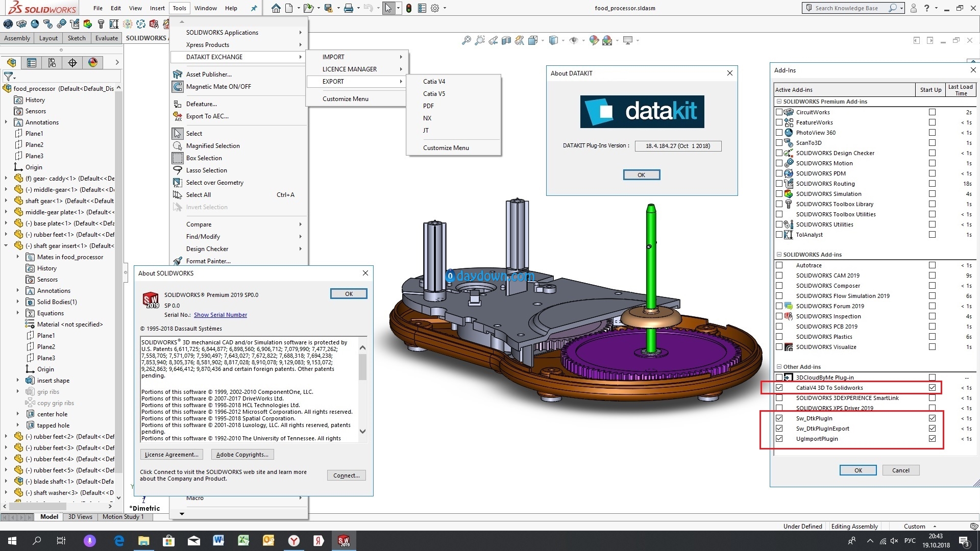Open the Windows Start menu
This screenshot has width=980, height=551.
pyautogui.click(x=12, y=541)
